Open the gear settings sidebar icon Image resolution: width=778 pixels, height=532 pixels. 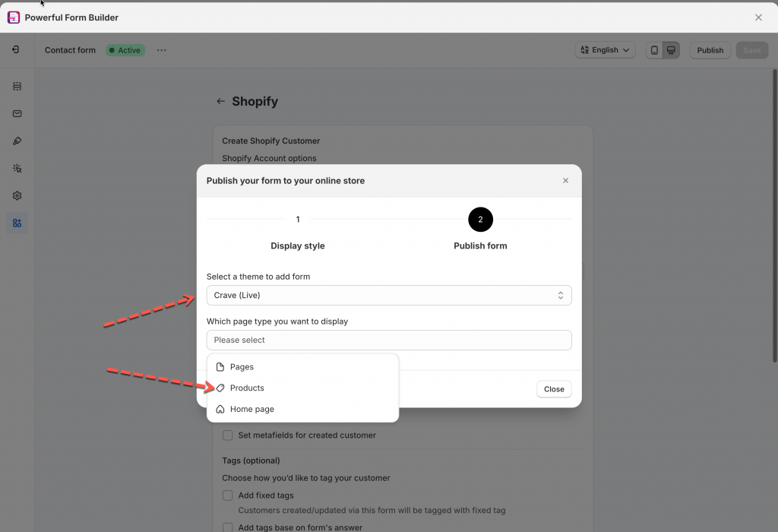17,196
